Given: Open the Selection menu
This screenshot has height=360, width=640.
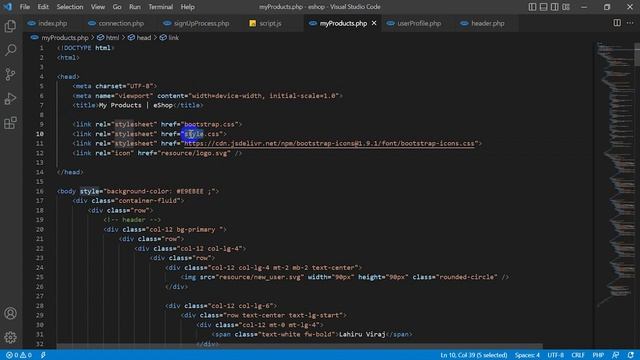Looking at the screenshot, I should point(70,7).
